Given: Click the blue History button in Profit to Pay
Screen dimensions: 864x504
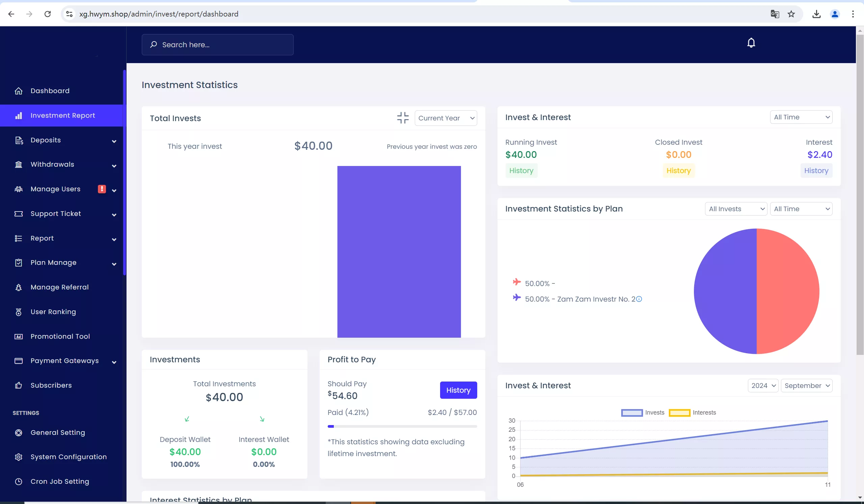Looking at the screenshot, I should click(458, 390).
